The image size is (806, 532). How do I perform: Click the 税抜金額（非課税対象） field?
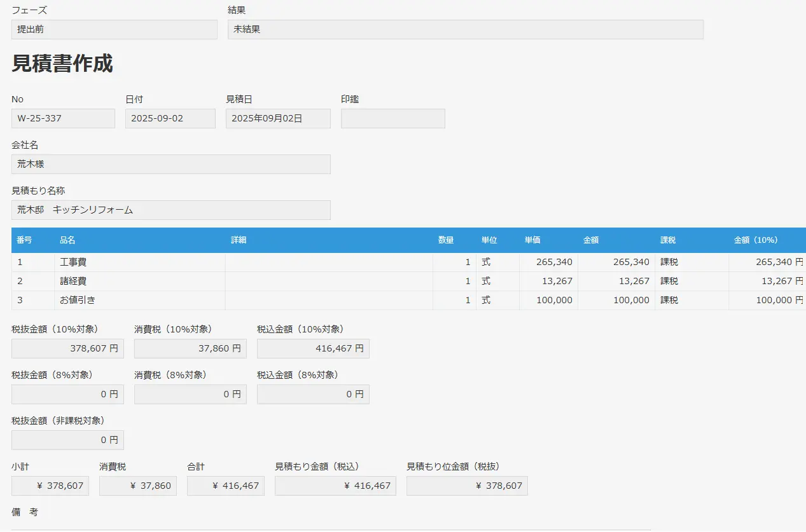[67, 440]
